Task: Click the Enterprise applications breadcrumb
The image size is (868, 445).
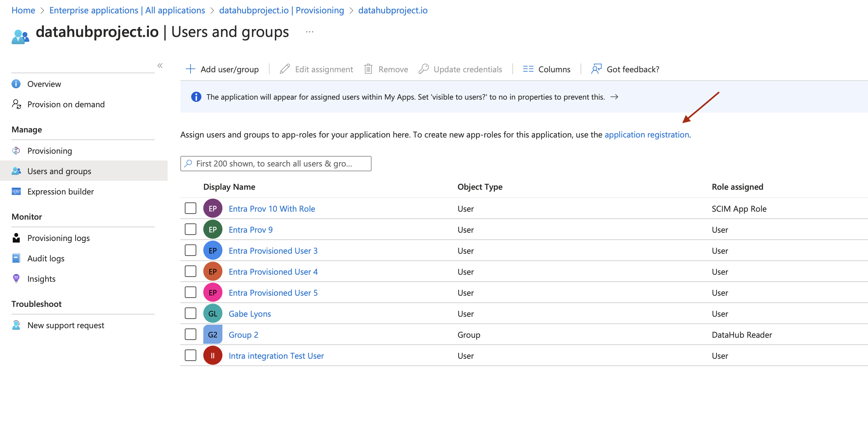Action: [x=127, y=10]
